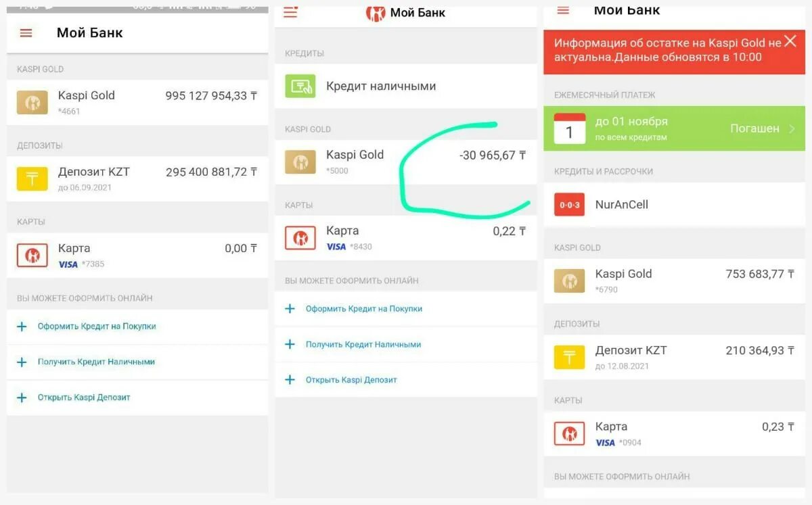812x505 pixels.
Task: Select deposit amount 210 364,93 ₸
Action: point(760,350)
